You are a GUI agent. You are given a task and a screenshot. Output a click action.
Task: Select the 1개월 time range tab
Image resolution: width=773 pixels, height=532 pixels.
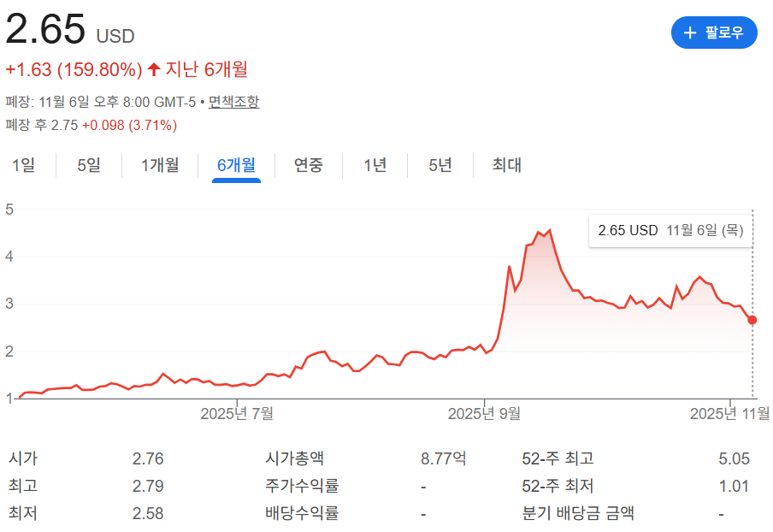[159, 165]
